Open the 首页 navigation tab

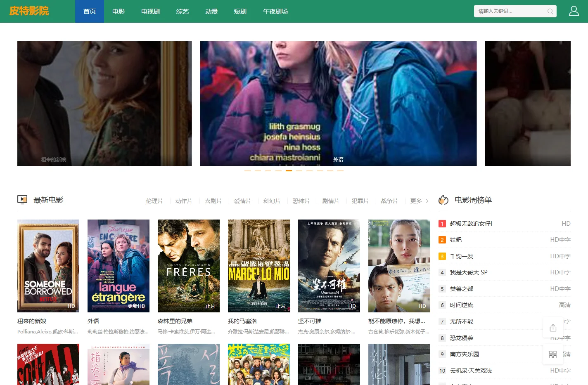90,11
